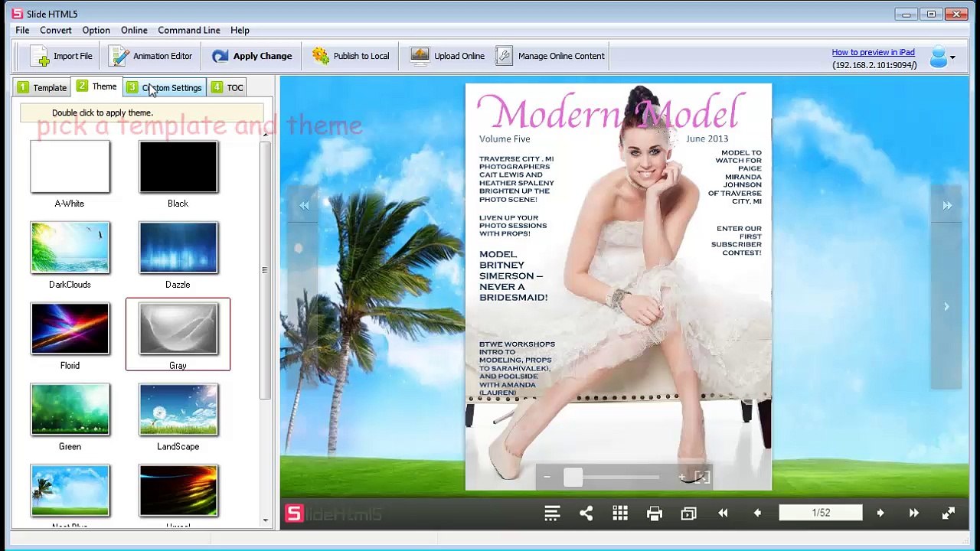Viewport: 980px width, 551px height.
Task: Select the Theme tab
Action: [x=97, y=86]
